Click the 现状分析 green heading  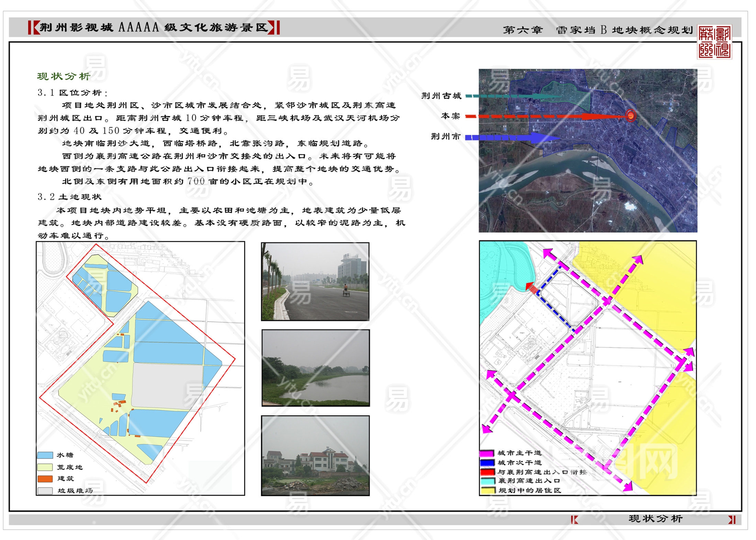point(64,76)
